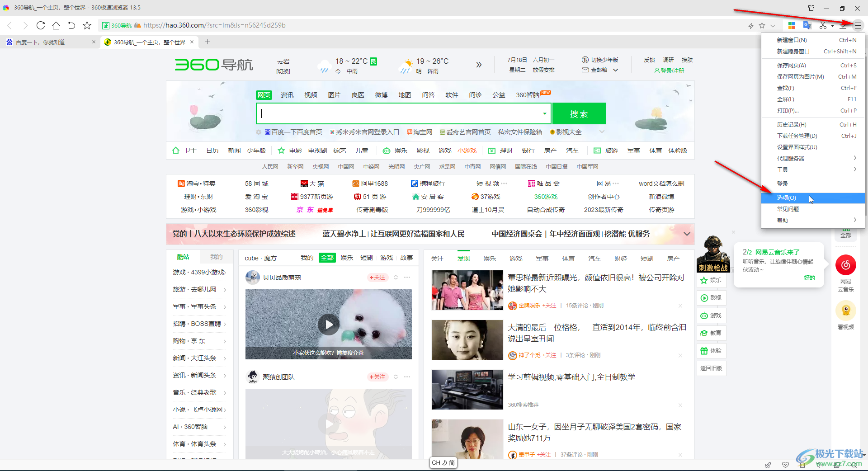Select 保存网页为图片(M) menu entry
The height and width of the screenshot is (471, 868).
pos(813,77)
